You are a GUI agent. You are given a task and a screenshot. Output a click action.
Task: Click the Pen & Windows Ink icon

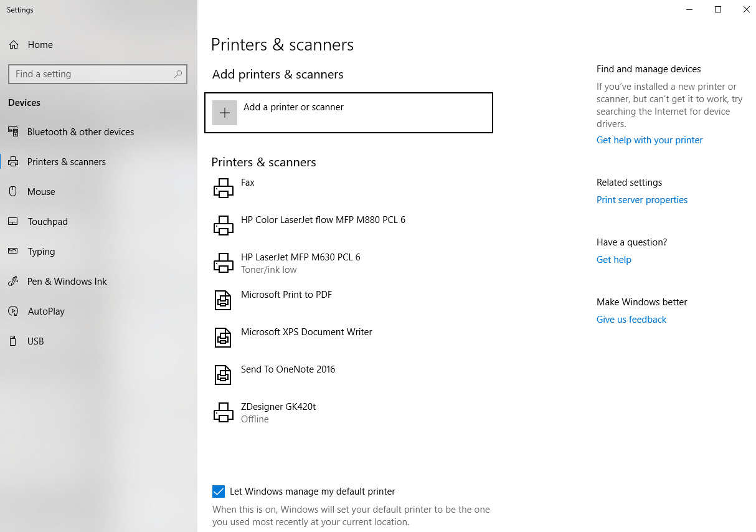(13, 282)
